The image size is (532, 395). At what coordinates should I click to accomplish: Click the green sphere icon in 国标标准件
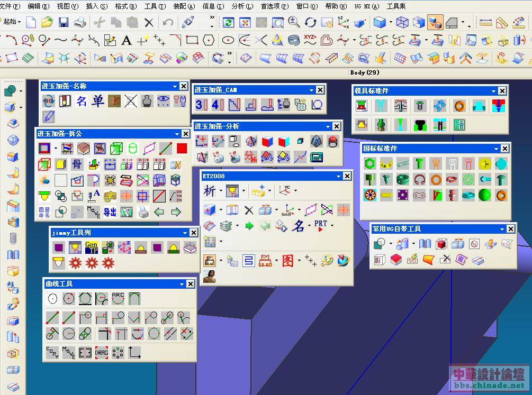click(484, 195)
